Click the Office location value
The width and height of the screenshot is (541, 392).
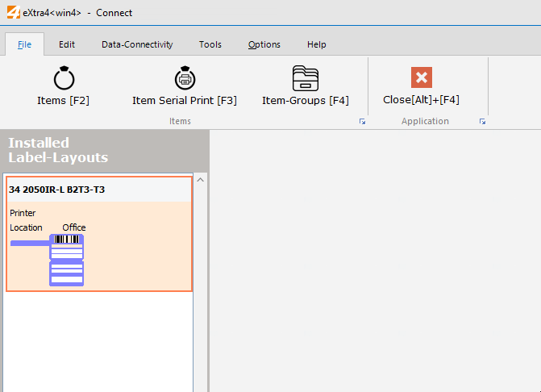click(x=74, y=227)
